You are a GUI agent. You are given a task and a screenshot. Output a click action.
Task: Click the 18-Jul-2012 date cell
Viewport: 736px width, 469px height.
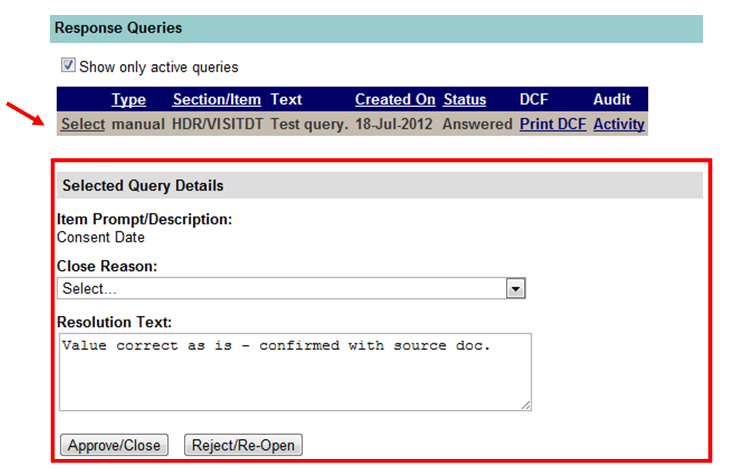coord(395,124)
